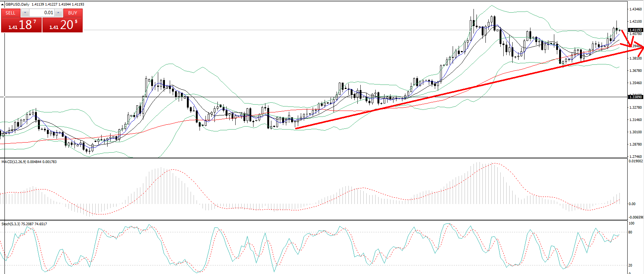The height and width of the screenshot is (274, 644).
Task: Click the high price value 1.41227
Action: [x=51, y=4]
